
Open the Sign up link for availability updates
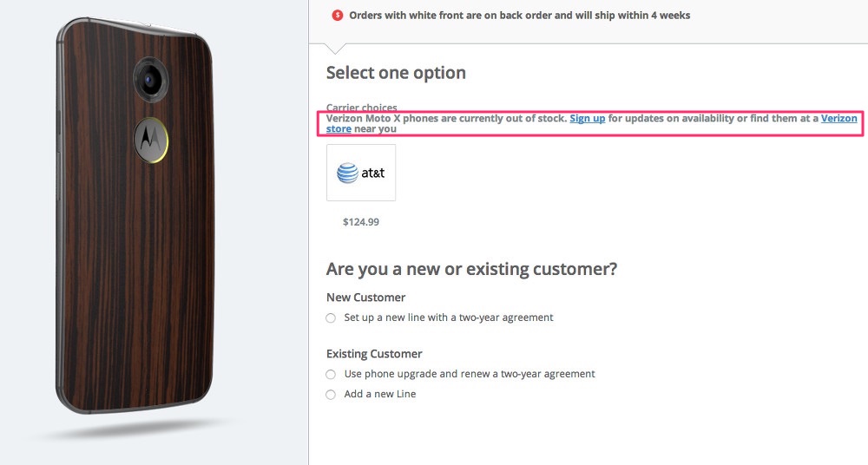[588, 118]
